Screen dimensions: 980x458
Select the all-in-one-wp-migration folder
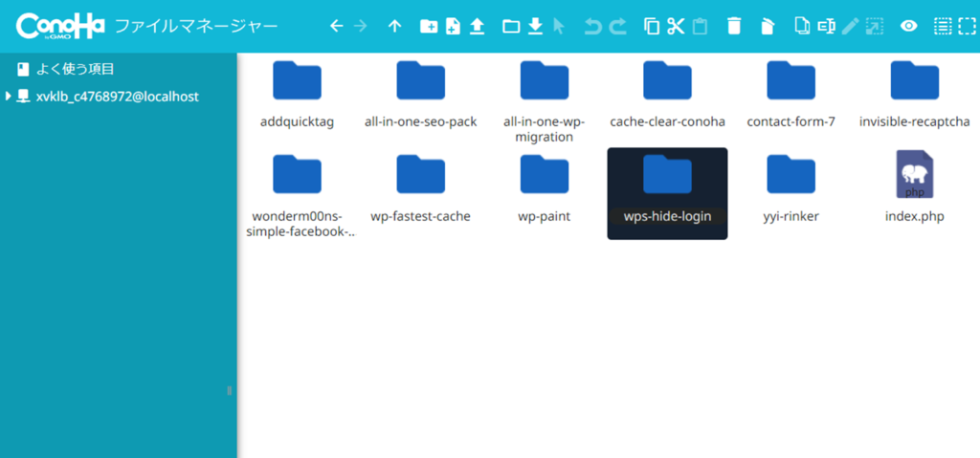point(545,102)
